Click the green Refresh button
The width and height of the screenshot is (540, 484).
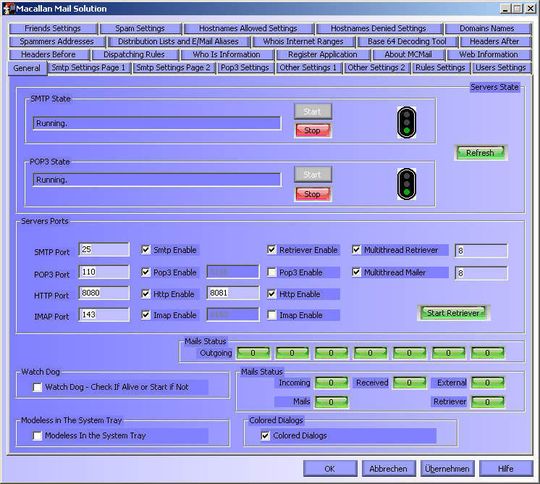(480, 153)
